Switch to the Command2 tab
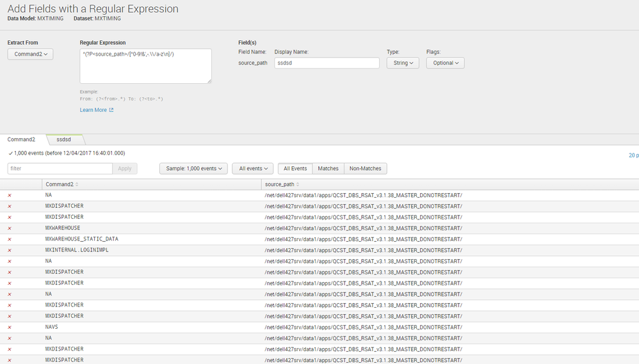 (22, 139)
